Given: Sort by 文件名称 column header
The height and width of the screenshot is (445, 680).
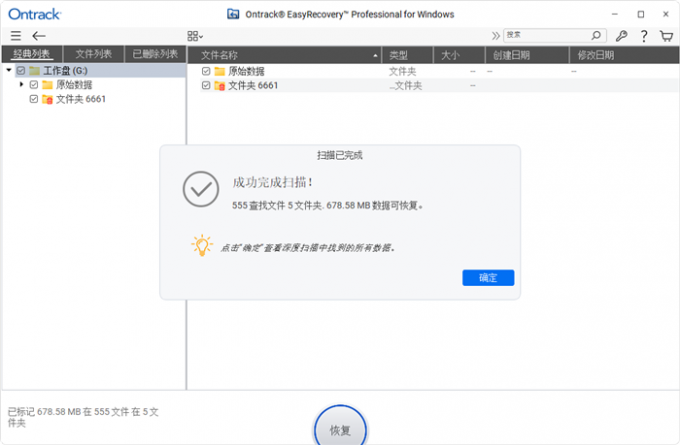Looking at the screenshot, I should click(x=284, y=55).
